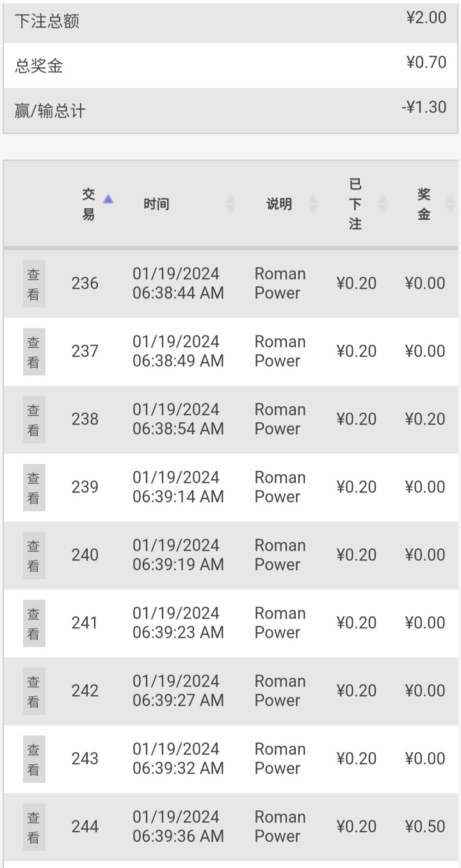Click Roman Power in row 240
Image resolution: width=461 pixels, height=868 pixels.
pos(280,555)
